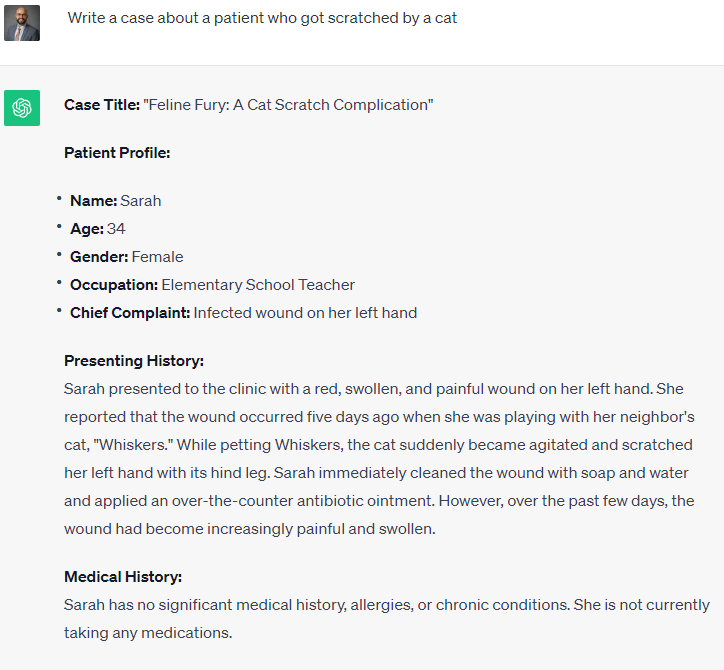Click the Patient Profile heading
This screenshot has height=670, width=724.
click(x=117, y=153)
